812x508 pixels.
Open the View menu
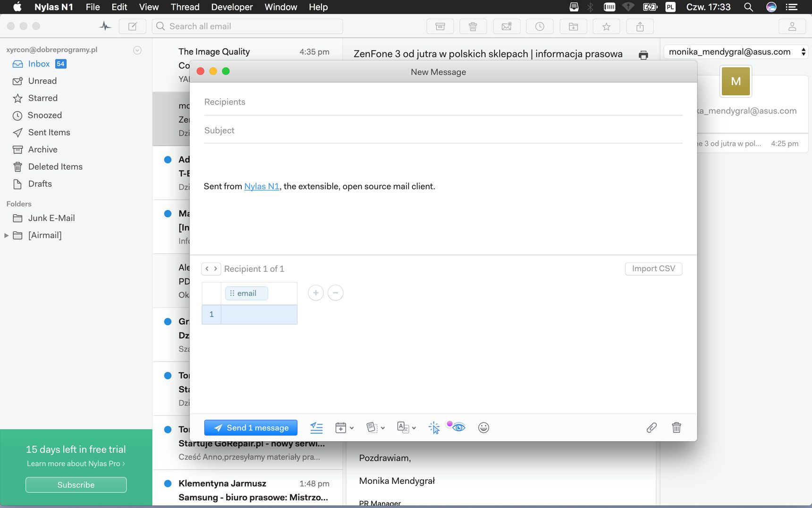[149, 7]
